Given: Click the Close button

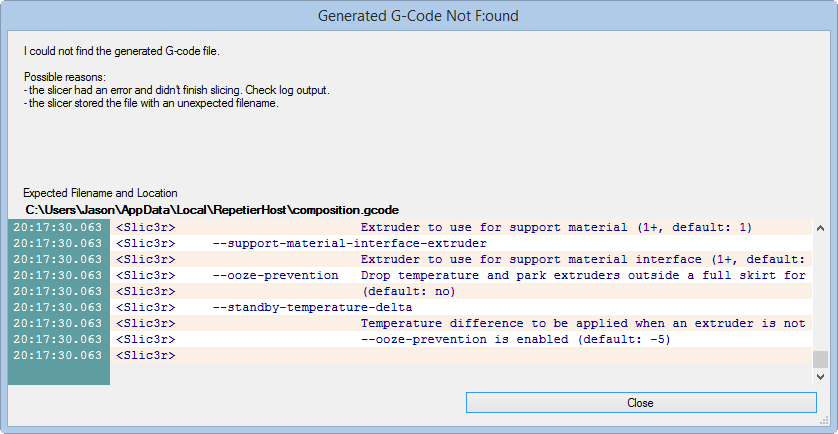Looking at the screenshot, I should [640, 402].
